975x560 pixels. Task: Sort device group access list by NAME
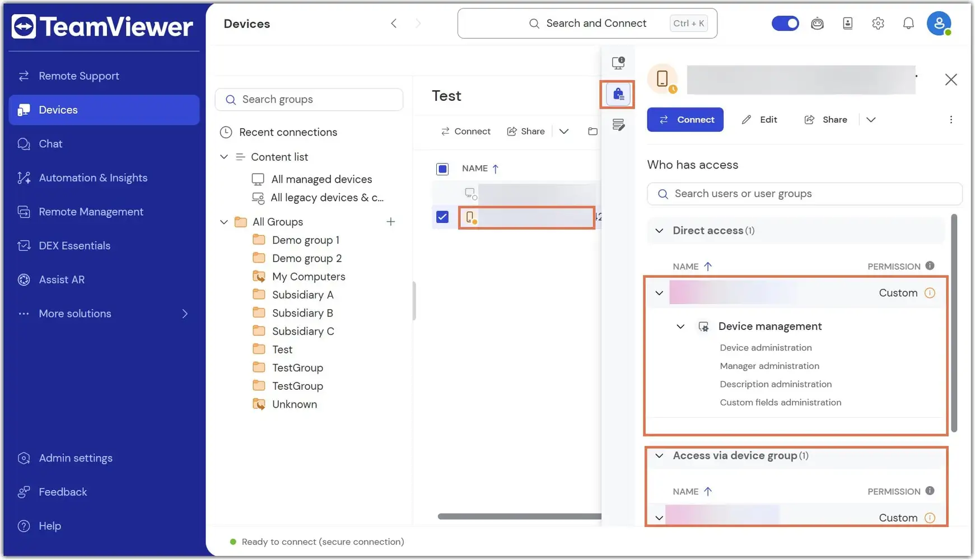click(707, 492)
